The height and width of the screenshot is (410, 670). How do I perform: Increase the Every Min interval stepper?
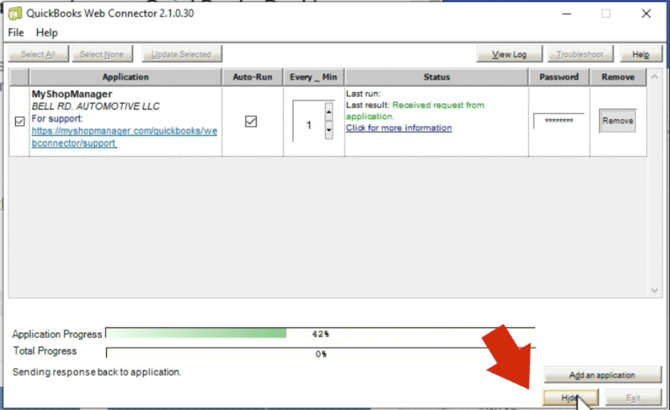[329, 112]
